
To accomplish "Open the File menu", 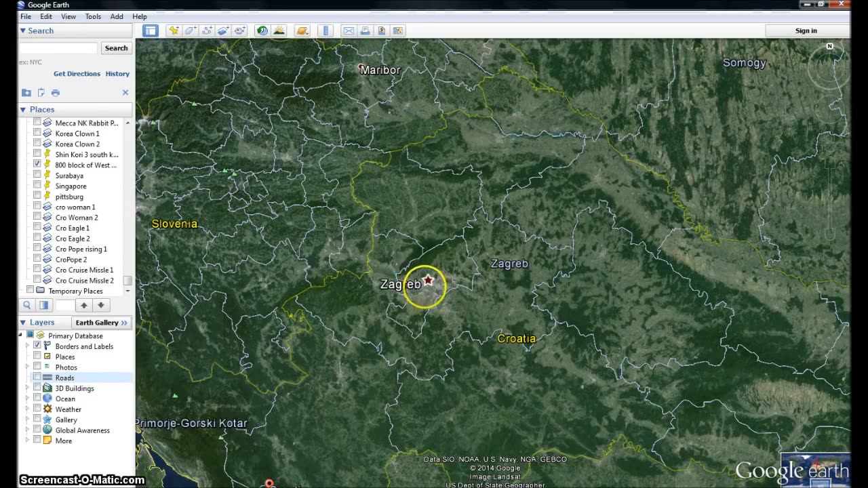I will pos(25,16).
